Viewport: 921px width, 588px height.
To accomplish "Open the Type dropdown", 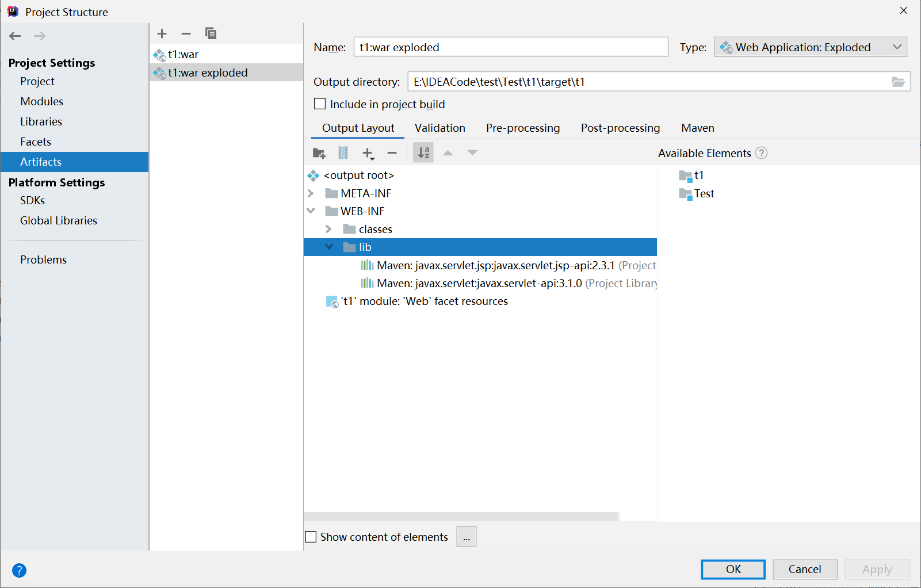I will click(x=811, y=47).
